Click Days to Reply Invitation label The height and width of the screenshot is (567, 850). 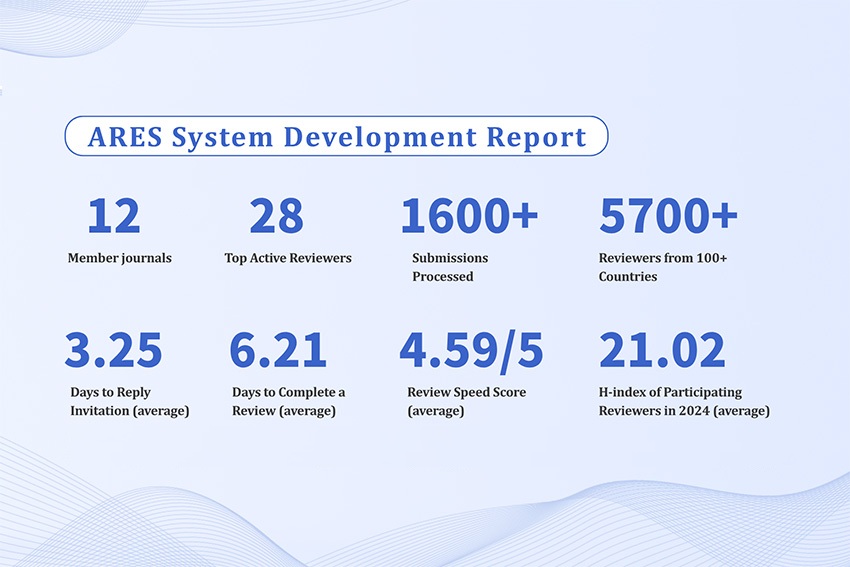point(130,401)
